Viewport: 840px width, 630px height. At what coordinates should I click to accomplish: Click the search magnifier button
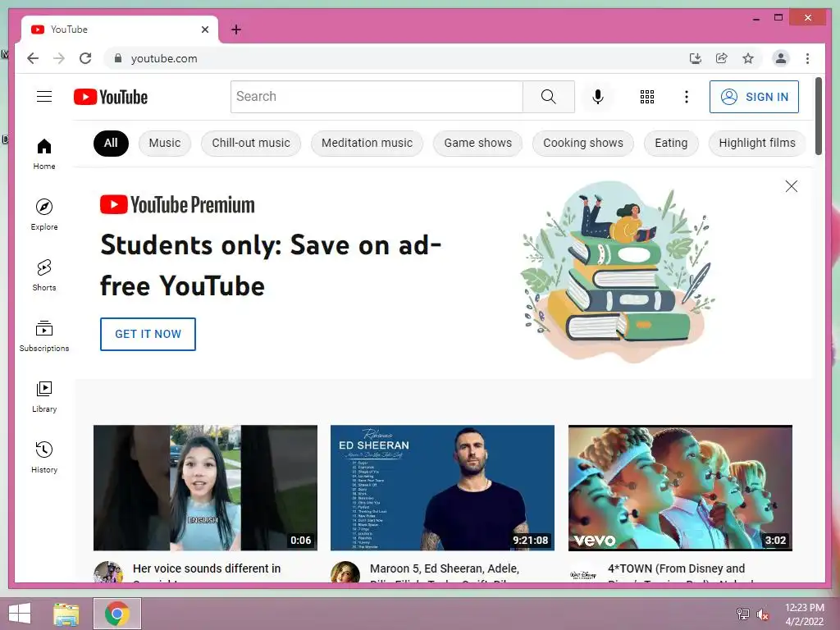click(x=548, y=97)
